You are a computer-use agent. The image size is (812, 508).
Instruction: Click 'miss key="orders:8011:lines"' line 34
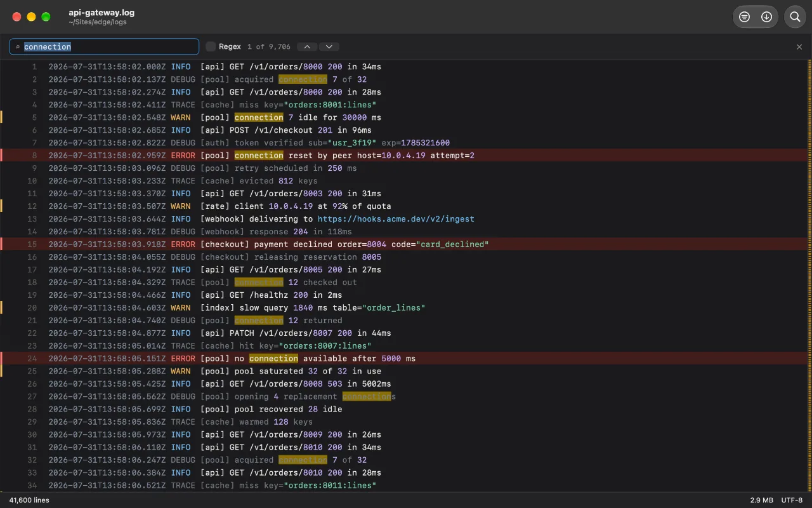(x=406, y=486)
